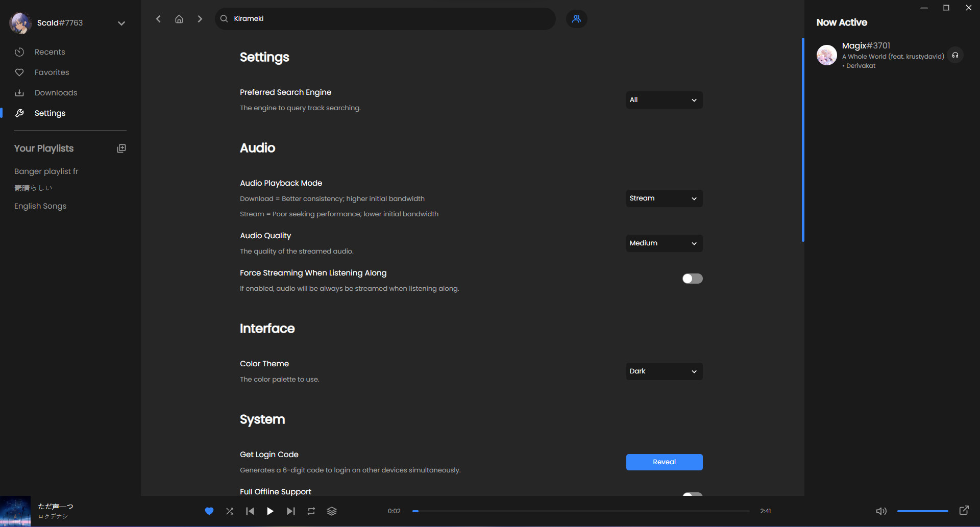
Task: Pop out the player with the external icon
Action: pyautogui.click(x=964, y=510)
